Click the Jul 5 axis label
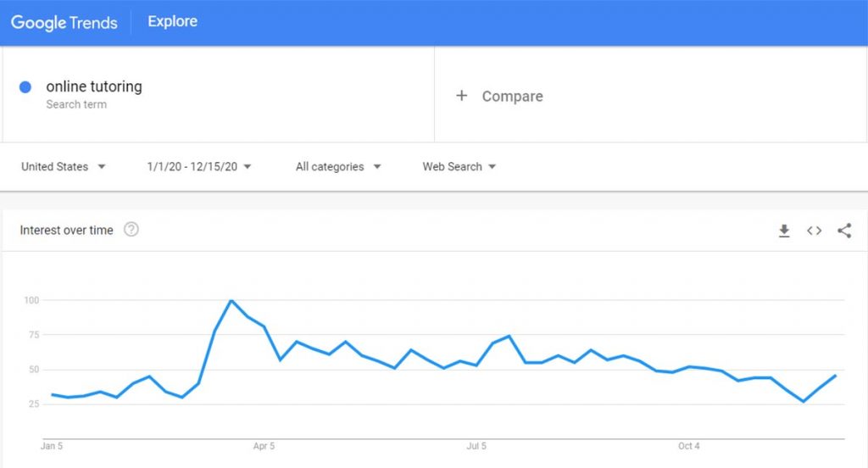Screen dimensions: 868x468 pyautogui.click(x=476, y=446)
